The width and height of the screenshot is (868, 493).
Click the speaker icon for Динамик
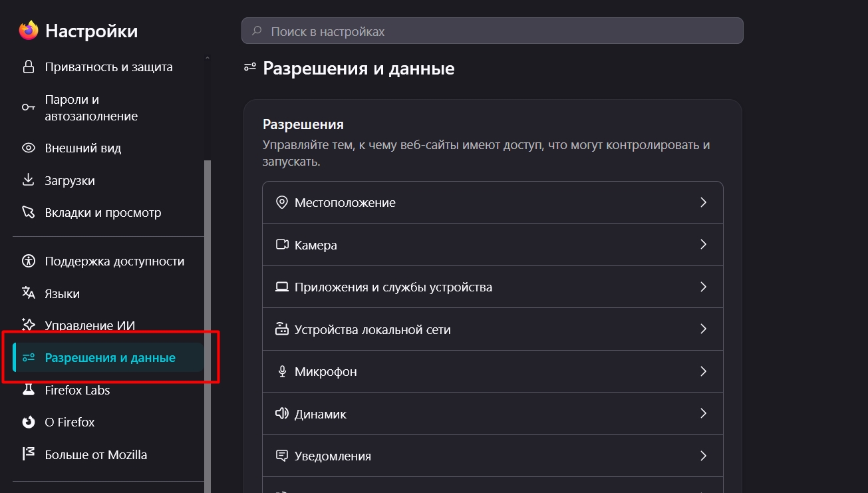click(282, 414)
